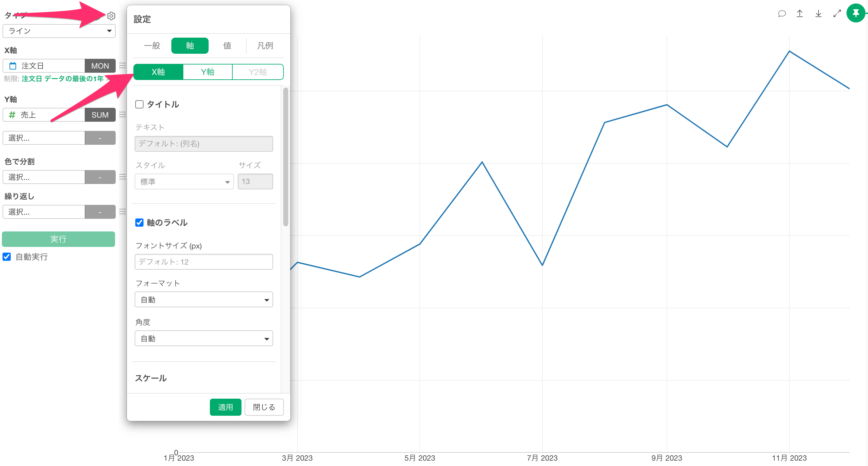This screenshot has height=466, width=868.
Task: Expand the フォーマット dropdown
Action: (x=204, y=299)
